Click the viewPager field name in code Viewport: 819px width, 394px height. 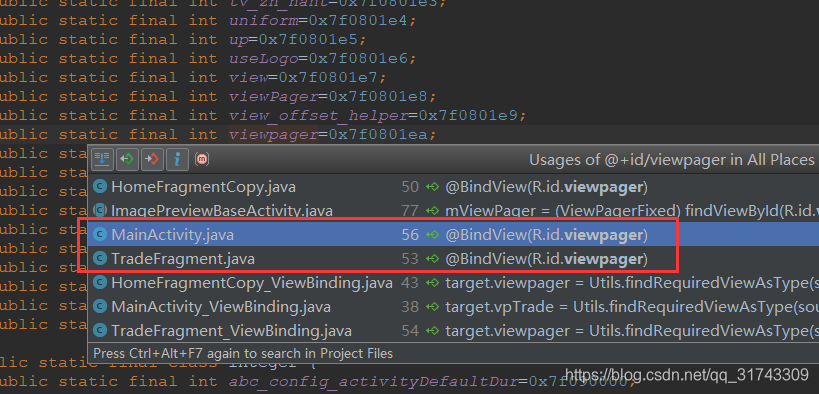tap(273, 97)
